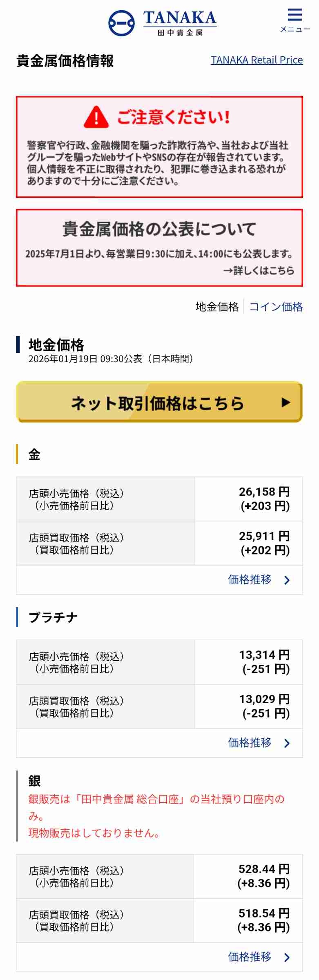This screenshot has width=319, height=980.
Task: Open the hamburger menu icon
Action: [294, 15]
